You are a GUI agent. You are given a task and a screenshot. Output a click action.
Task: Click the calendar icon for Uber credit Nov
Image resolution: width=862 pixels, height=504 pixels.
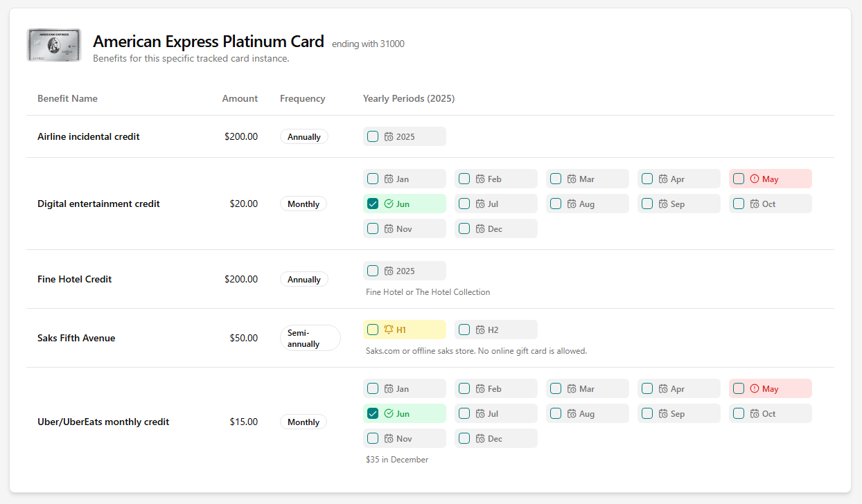[389, 438]
